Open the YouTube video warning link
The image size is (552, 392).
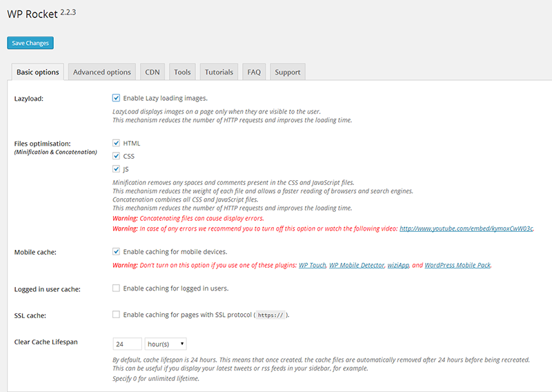pyautogui.click(x=466, y=228)
